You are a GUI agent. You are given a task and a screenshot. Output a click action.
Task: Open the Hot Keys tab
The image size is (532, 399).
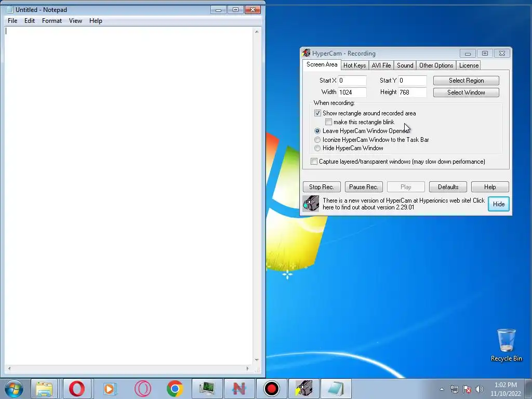(x=354, y=65)
